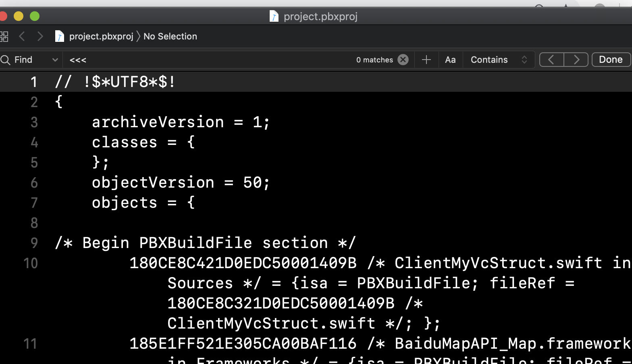Screen dimensions: 632x364
Task: Click the green zoom window button
Action: pyautogui.click(x=35, y=16)
